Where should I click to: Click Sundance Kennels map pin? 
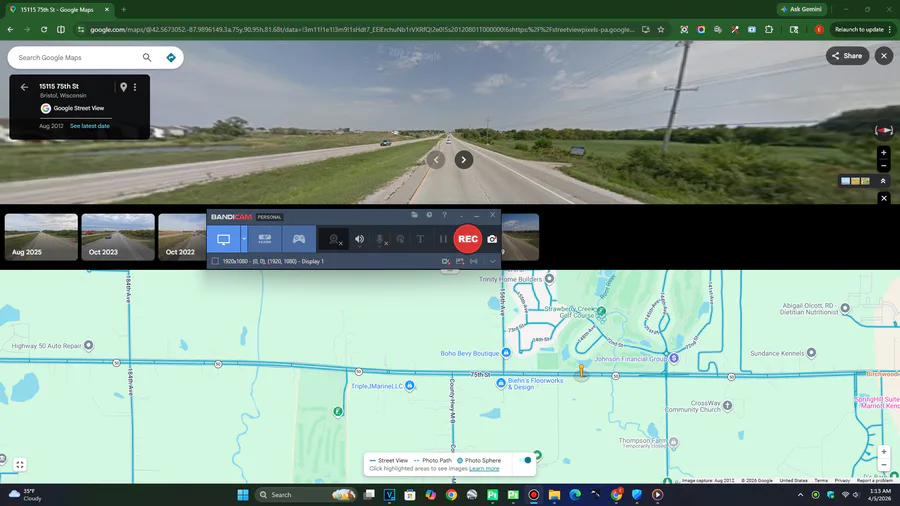[x=811, y=353]
